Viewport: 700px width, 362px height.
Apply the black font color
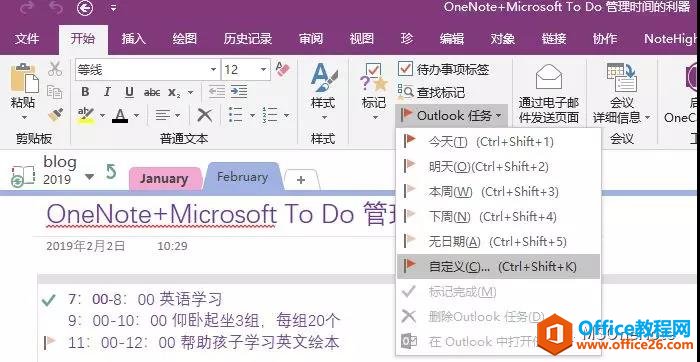[x=120, y=116]
